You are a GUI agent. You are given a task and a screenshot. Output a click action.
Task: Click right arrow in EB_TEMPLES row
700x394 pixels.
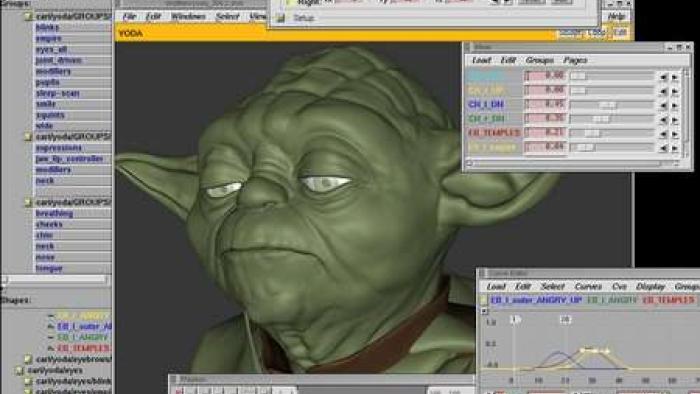(675, 134)
